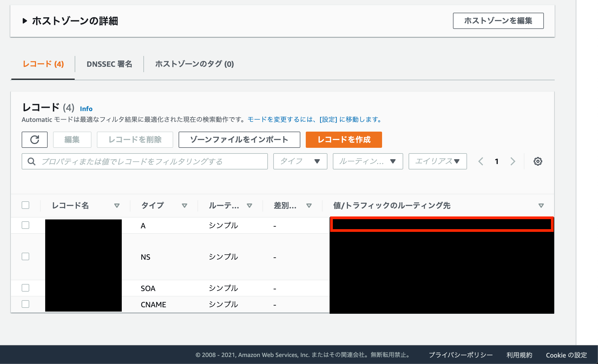Open the alias filter dropdown
This screenshot has height=364, width=598.
[x=438, y=161]
